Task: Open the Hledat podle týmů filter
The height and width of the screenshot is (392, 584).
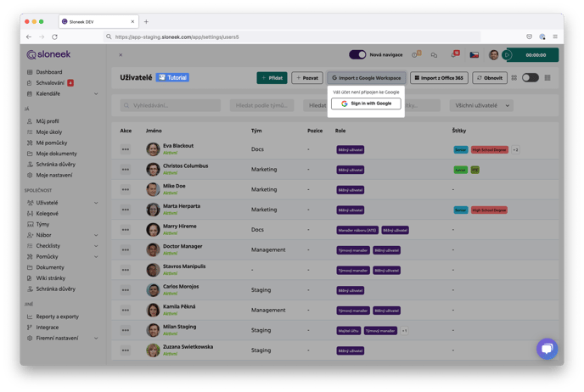Action: pyautogui.click(x=261, y=105)
